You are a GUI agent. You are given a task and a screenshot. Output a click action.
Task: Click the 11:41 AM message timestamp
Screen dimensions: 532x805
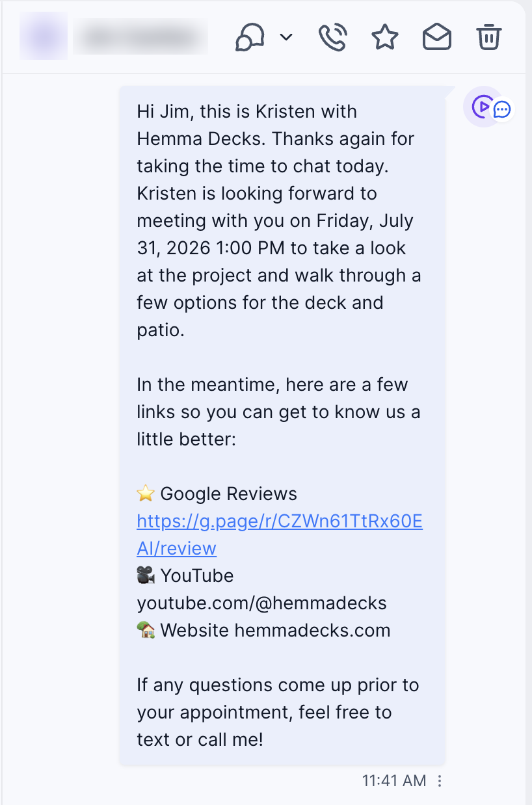tap(394, 781)
